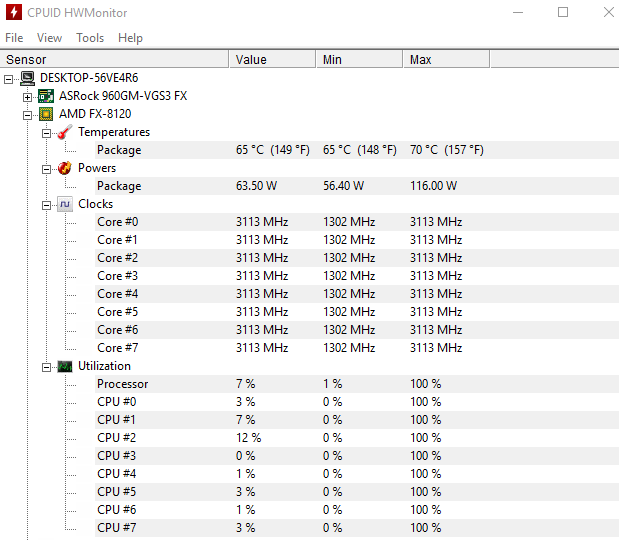Click the Value column header

click(272, 60)
